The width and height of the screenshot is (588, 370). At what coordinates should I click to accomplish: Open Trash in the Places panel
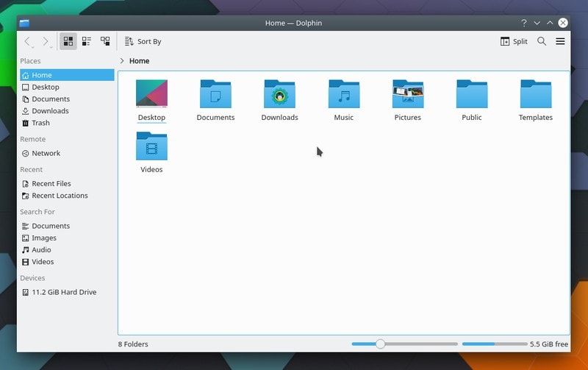coord(67,123)
